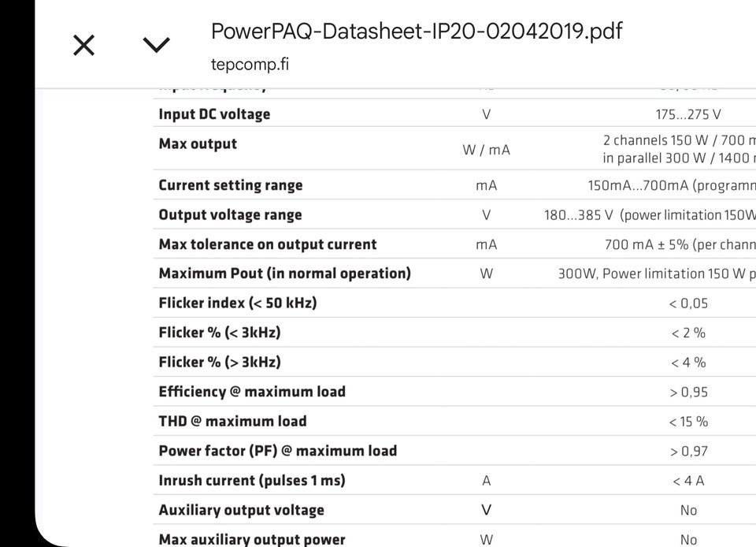Screen dimensions: 756x547
Task: Select the '175...275 V' value
Action: coord(688,114)
